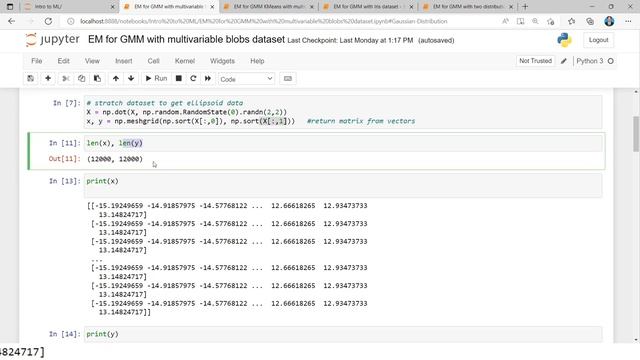
Task: Open the View menu
Action: 92,61
